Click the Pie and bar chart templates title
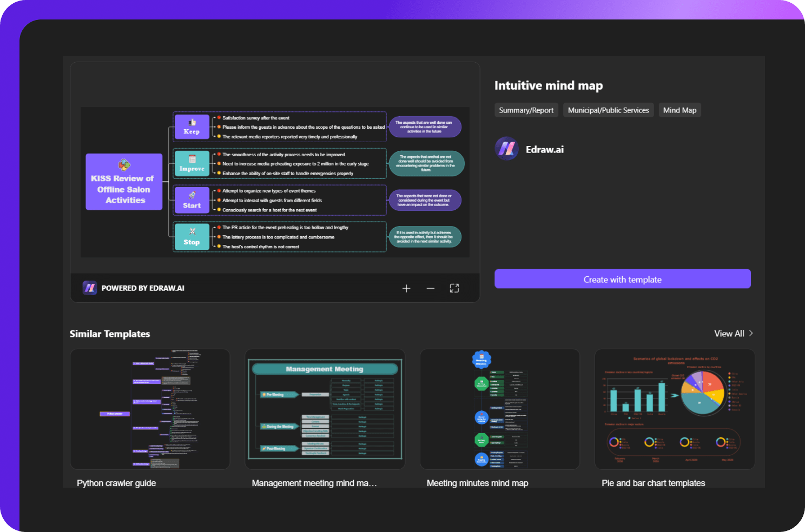 tap(654, 483)
